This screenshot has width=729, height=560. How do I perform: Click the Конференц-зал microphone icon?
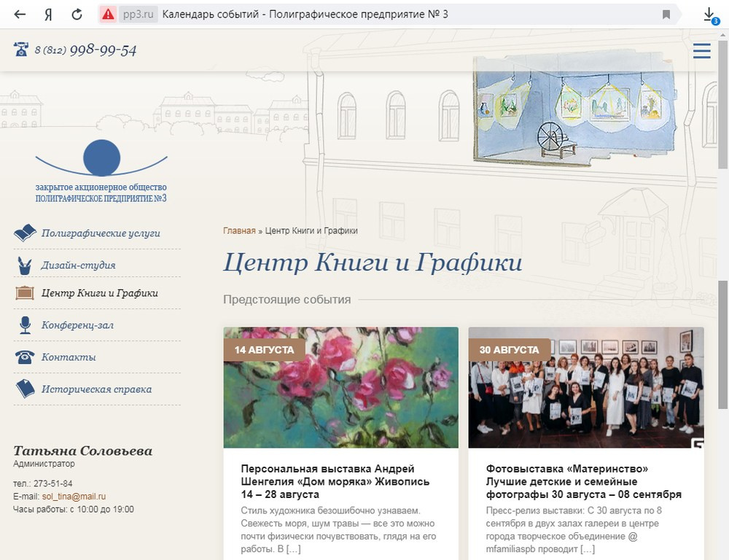pyautogui.click(x=24, y=326)
